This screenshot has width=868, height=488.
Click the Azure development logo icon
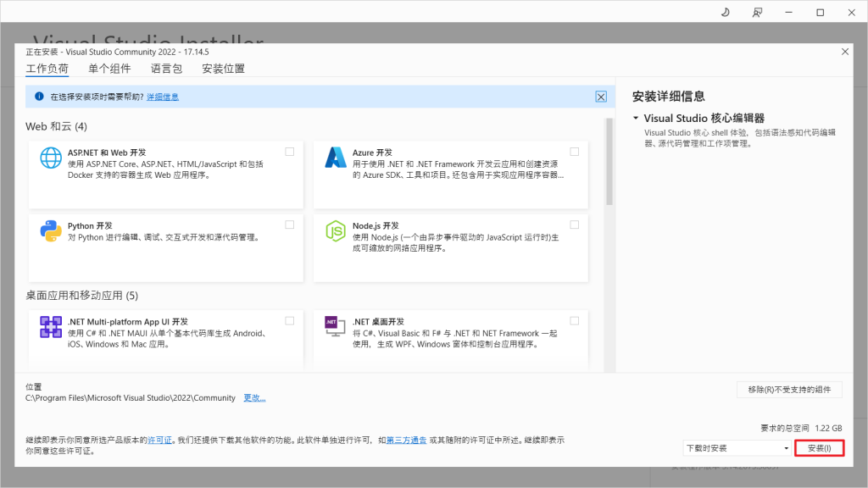pos(336,158)
